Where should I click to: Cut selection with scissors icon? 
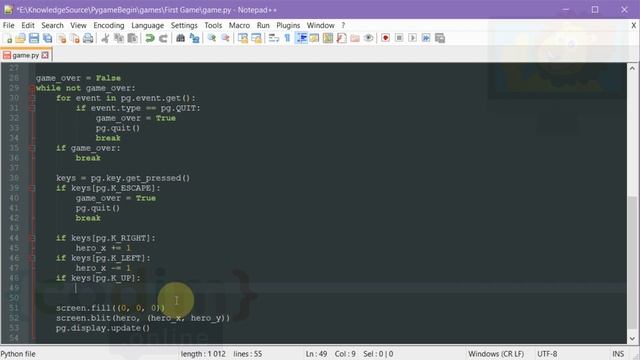105,38
